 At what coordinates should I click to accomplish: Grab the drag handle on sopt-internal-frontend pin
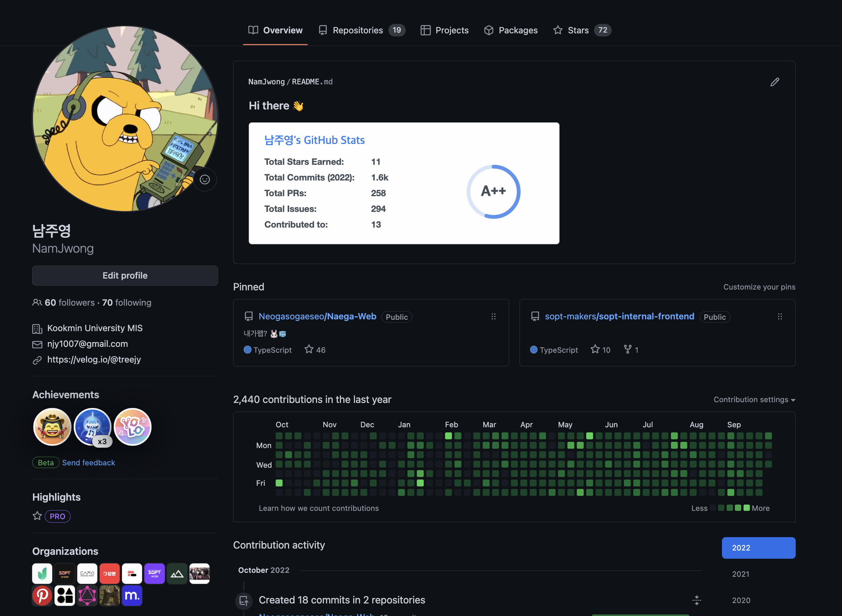[x=780, y=317]
